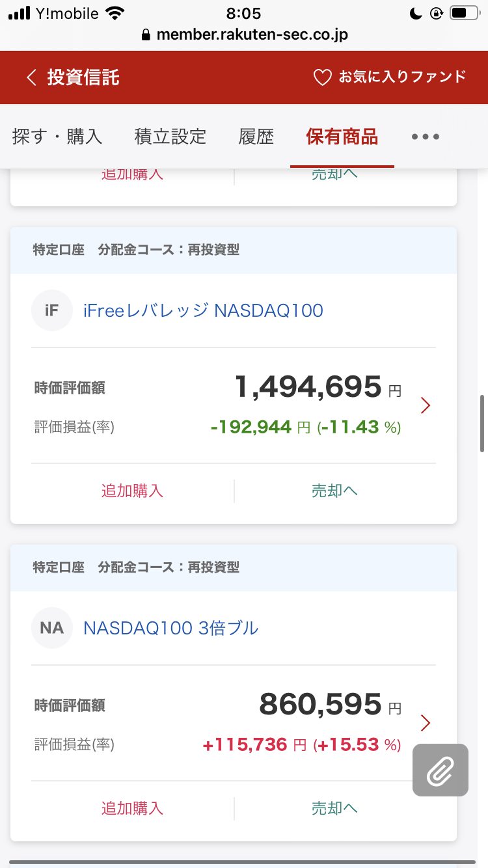Tap 売却へ for iFree レバレッジ NASDAQ100

tap(334, 491)
